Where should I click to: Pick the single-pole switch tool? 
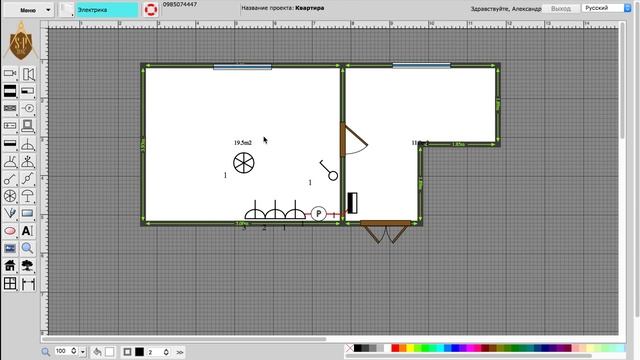tap(10, 179)
